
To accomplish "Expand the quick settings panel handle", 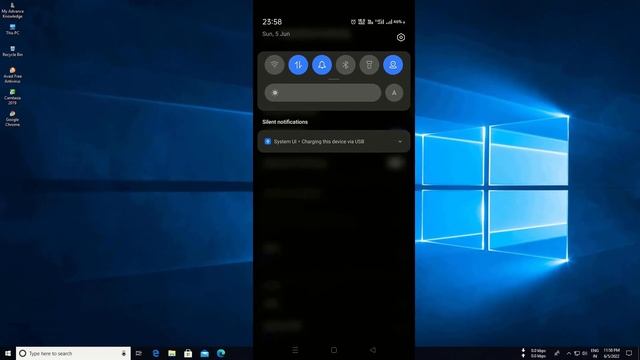I will coord(334,79).
